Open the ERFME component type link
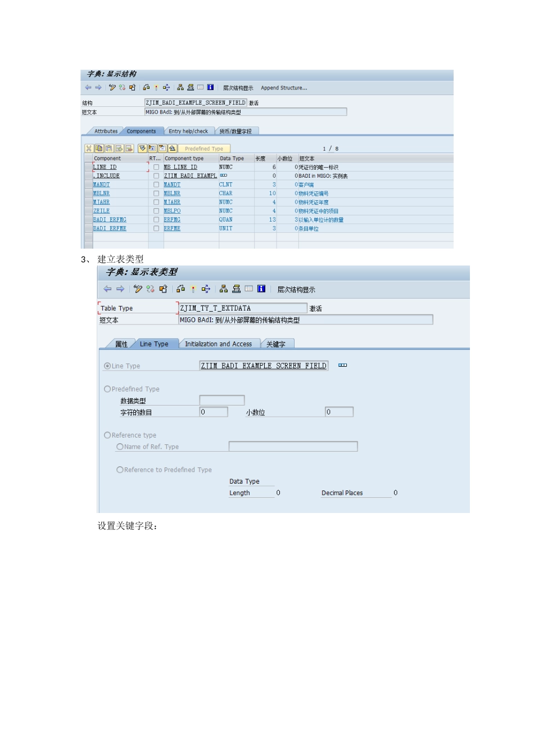This screenshot has width=534, height=756. pos(172,228)
